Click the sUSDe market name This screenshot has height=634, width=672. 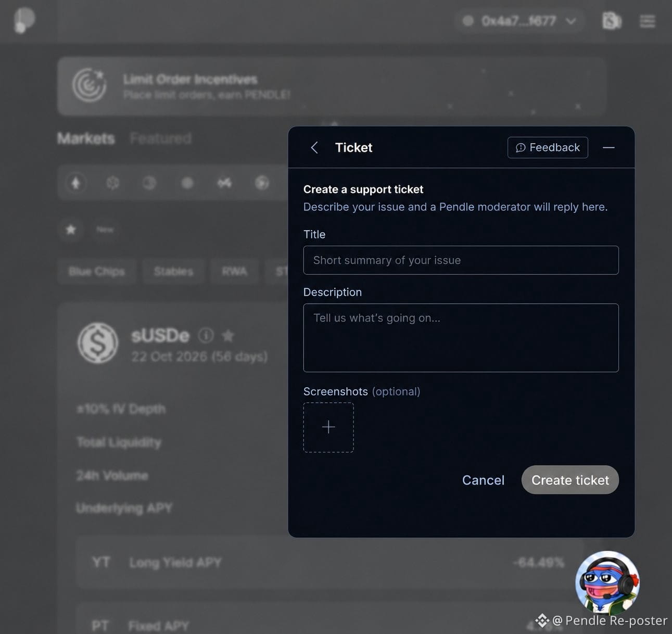coord(160,336)
